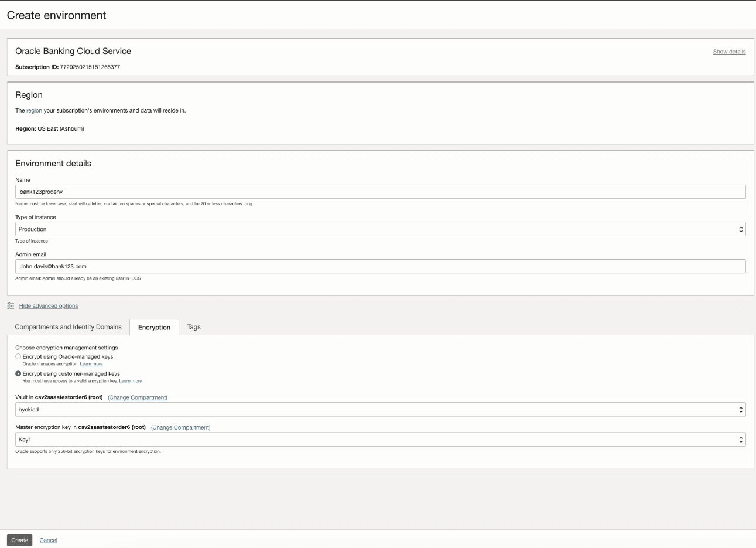Open the Master encryption key dropdown
Image resolution: width=756 pixels, height=548 pixels.
pyautogui.click(x=380, y=440)
